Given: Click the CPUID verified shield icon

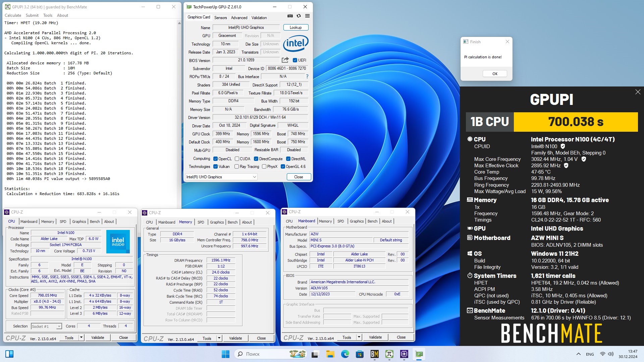Looking at the screenshot, I should pyautogui.click(x=563, y=146).
